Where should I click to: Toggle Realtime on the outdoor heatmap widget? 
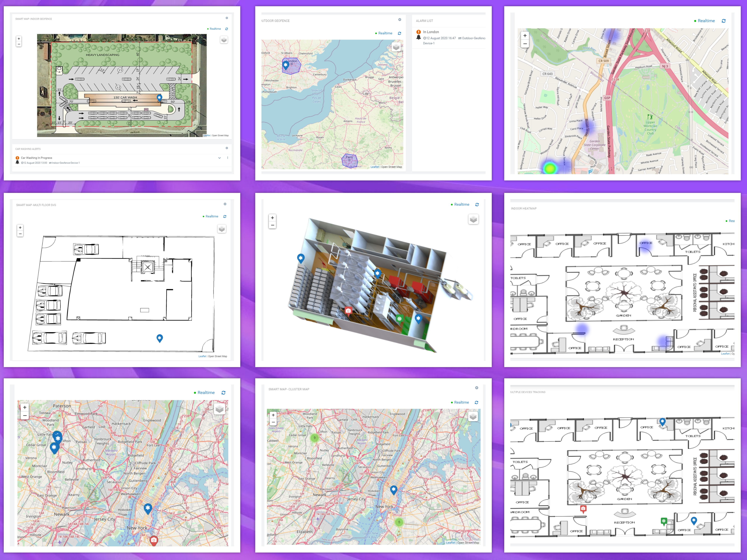(704, 21)
